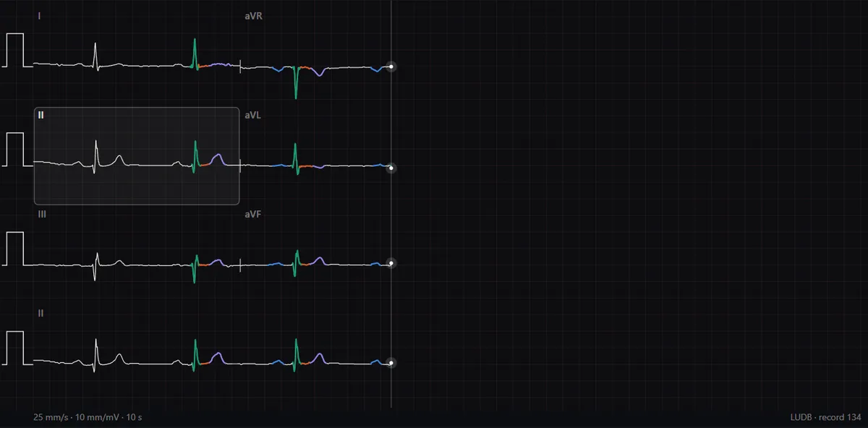
Task: Click the calibration pulse of lead III
Action: [15, 249]
